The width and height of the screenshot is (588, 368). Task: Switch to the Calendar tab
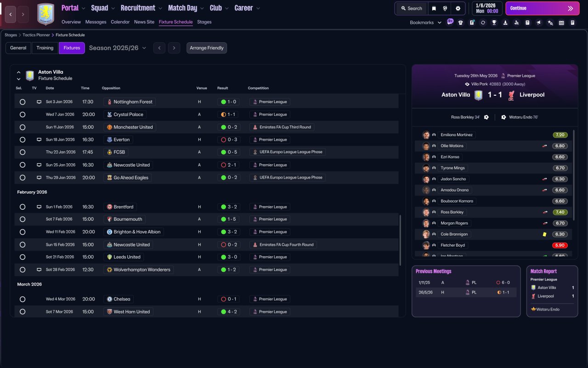point(120,22)
